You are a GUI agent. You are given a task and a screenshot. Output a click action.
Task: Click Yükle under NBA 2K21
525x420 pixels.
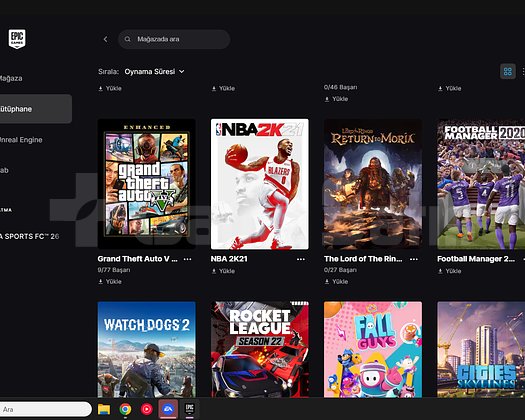pos(223,271)
